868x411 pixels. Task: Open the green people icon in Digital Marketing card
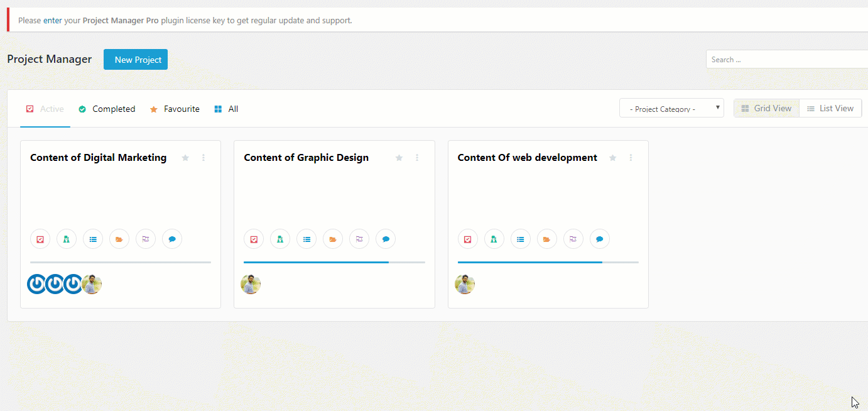[x=67, y=239]
